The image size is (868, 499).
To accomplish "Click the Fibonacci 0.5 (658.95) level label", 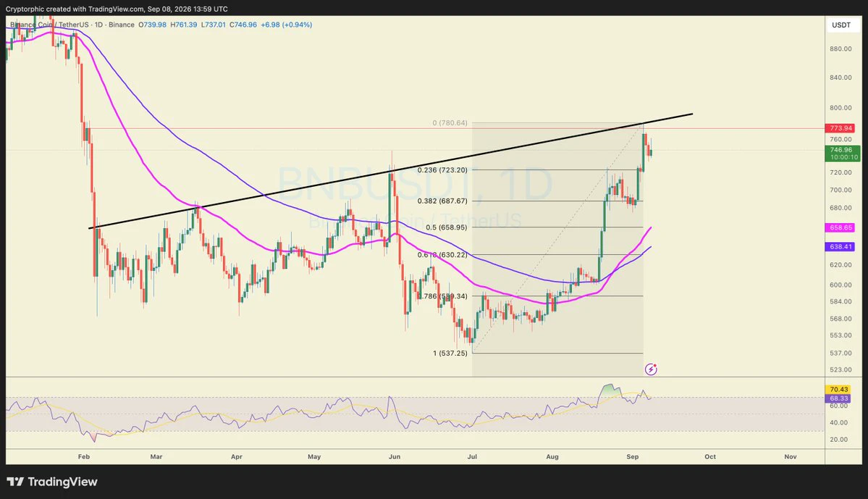I will [446, 227].
